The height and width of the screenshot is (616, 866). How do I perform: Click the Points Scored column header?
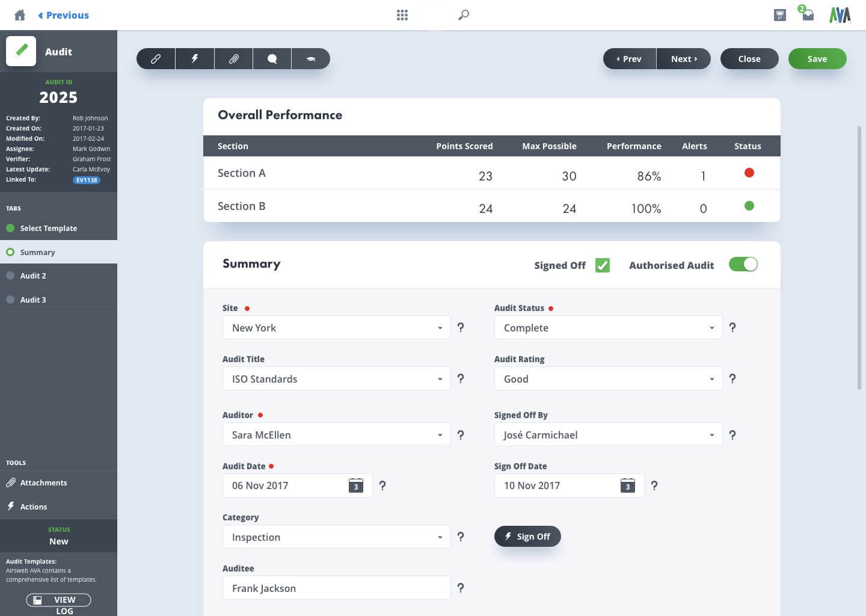click(x=464, y=146)
